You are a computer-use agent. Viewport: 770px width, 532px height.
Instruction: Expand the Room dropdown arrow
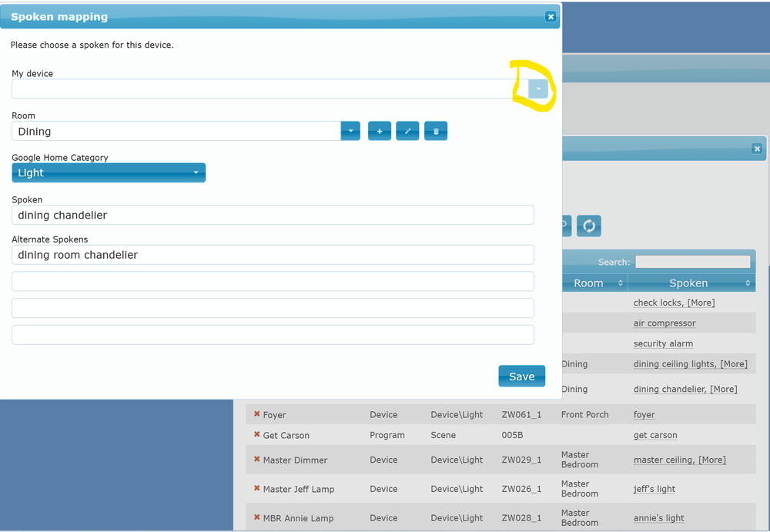coord(350,131)
